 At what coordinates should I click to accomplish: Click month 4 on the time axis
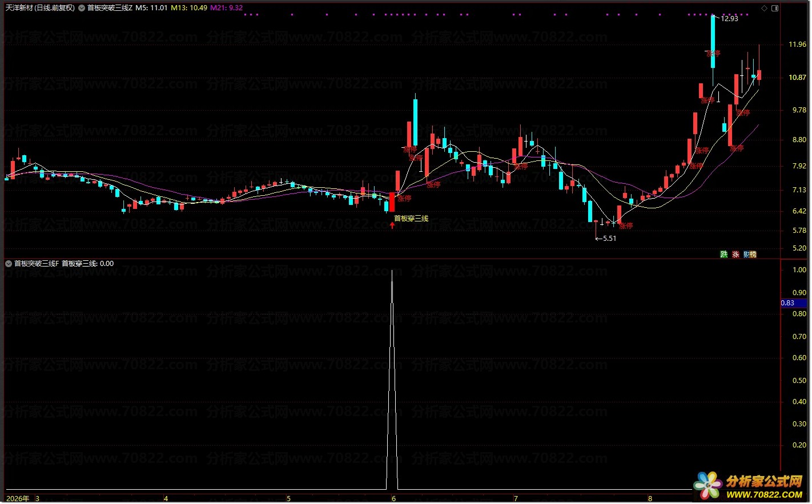[x=166, y=498]
